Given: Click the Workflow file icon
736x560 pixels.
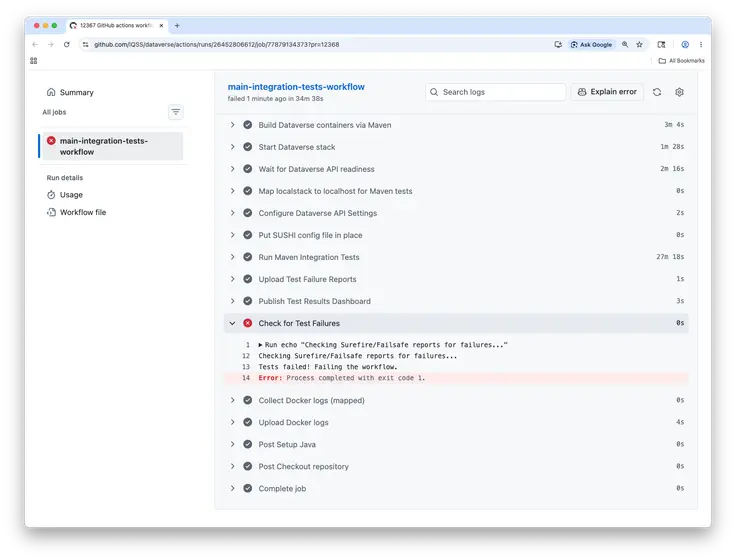Looking at the screenshot, I should pyautogui.click(x=51, y=212).
